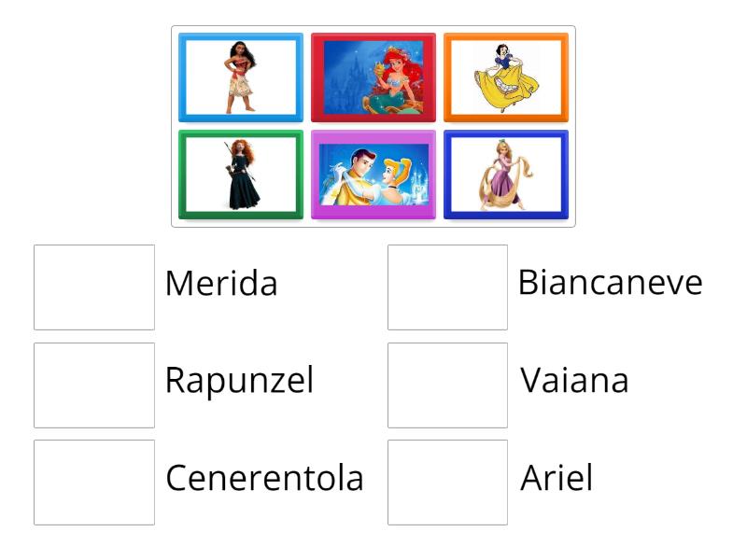Choose the Snow White image in orange frame

pos(507,77)
